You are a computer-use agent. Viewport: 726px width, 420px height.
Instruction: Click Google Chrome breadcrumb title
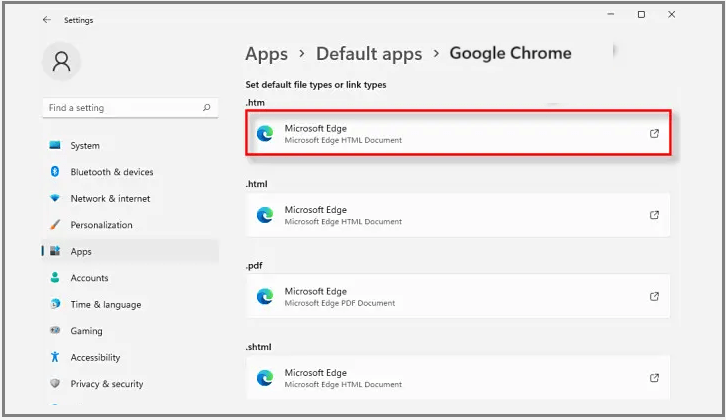pos(510,53)
